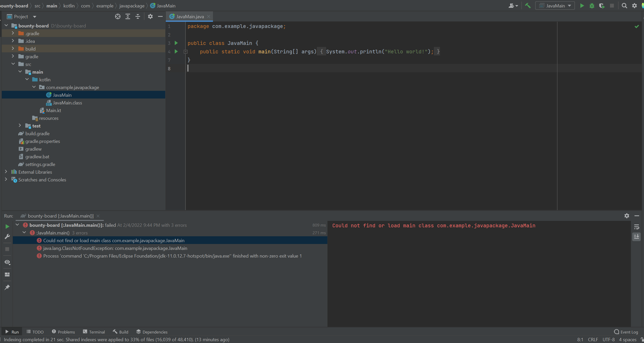
Task: Expand the build folder
Action: (13, 48)
